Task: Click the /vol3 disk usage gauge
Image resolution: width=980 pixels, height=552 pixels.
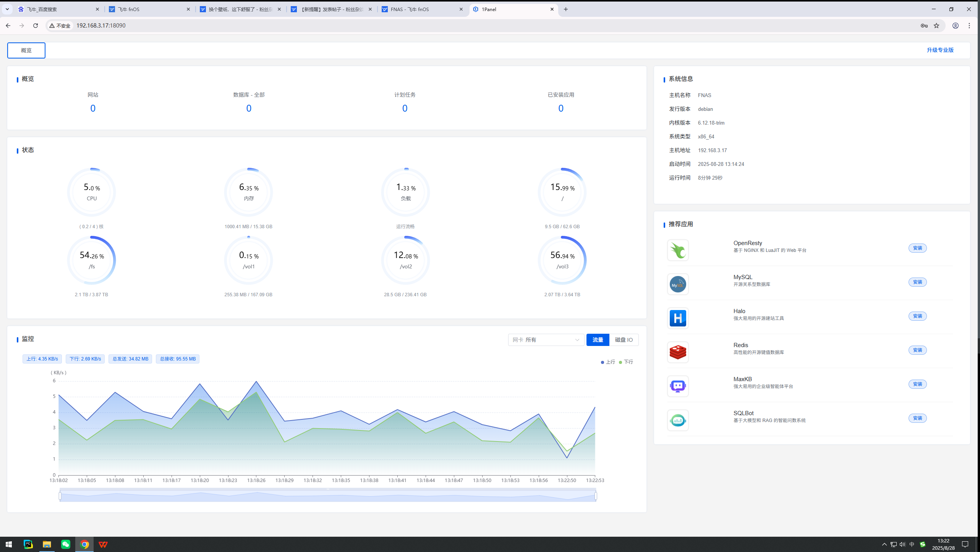Action: click(x=562, y=260)
